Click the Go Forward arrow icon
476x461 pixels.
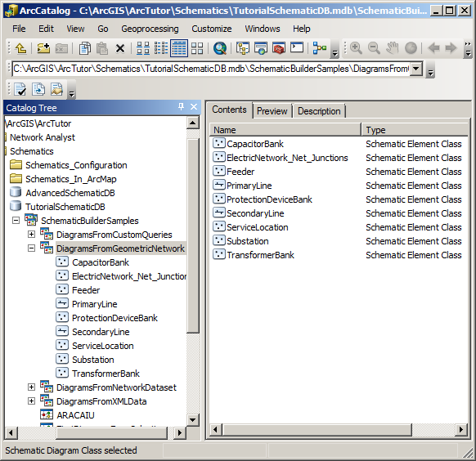[x=451, y=48]
